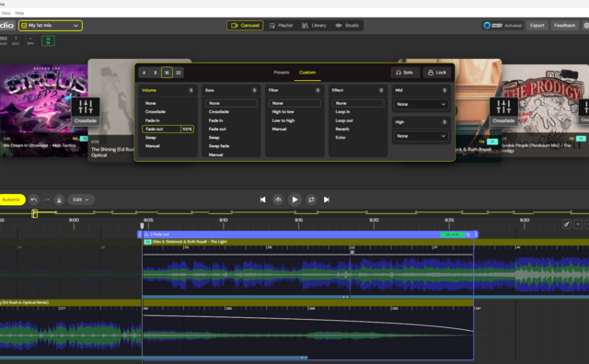Toggle the S button for Volume
Viewport: 589px width, 364px height.
(191, 90)
